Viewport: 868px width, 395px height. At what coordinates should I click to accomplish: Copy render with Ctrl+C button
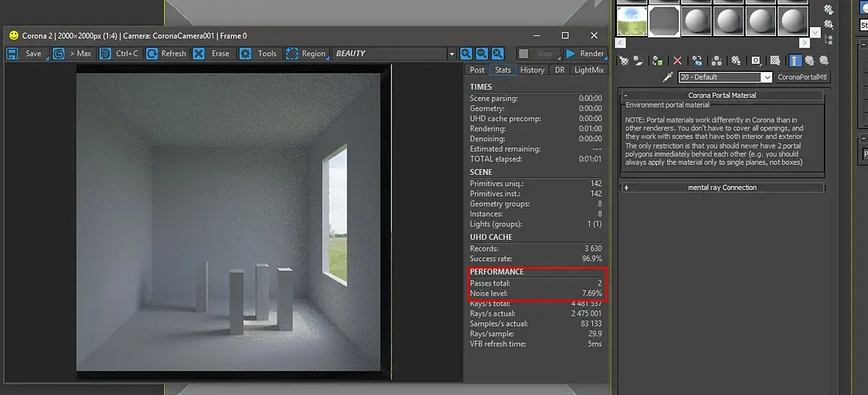pyautogui.click(x=120, y=54)
